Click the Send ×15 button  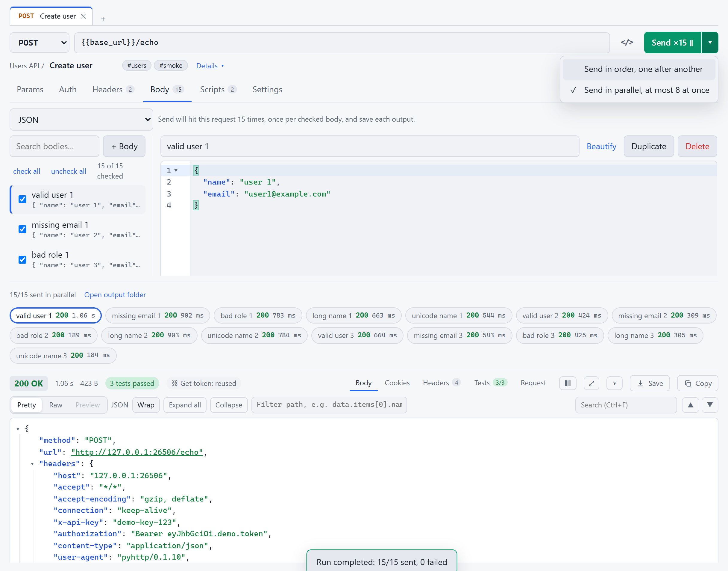click(672, 43)
